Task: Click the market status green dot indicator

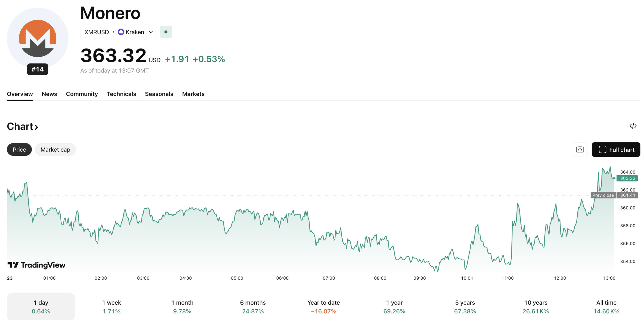Action: tap(166, 32)
